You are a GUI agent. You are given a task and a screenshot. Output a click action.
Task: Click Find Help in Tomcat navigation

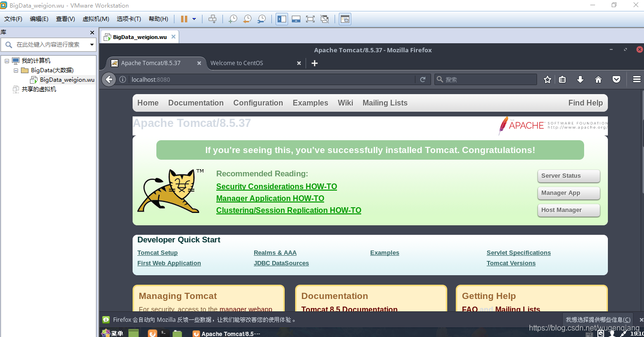point(586,103)
